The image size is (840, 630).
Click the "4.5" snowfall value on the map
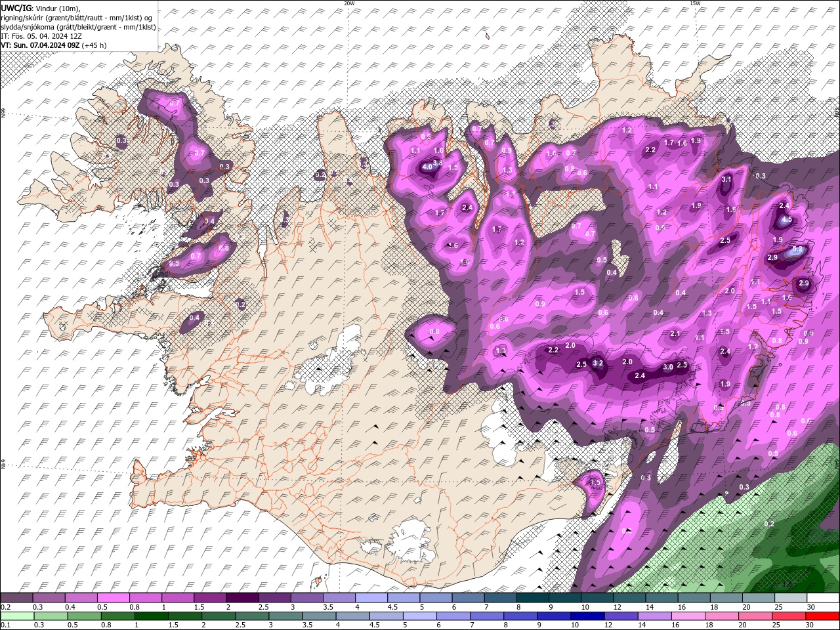tap(787, 220)
